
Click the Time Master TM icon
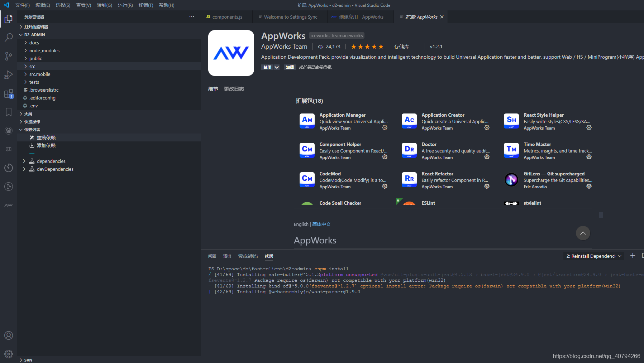coord(511,150)
